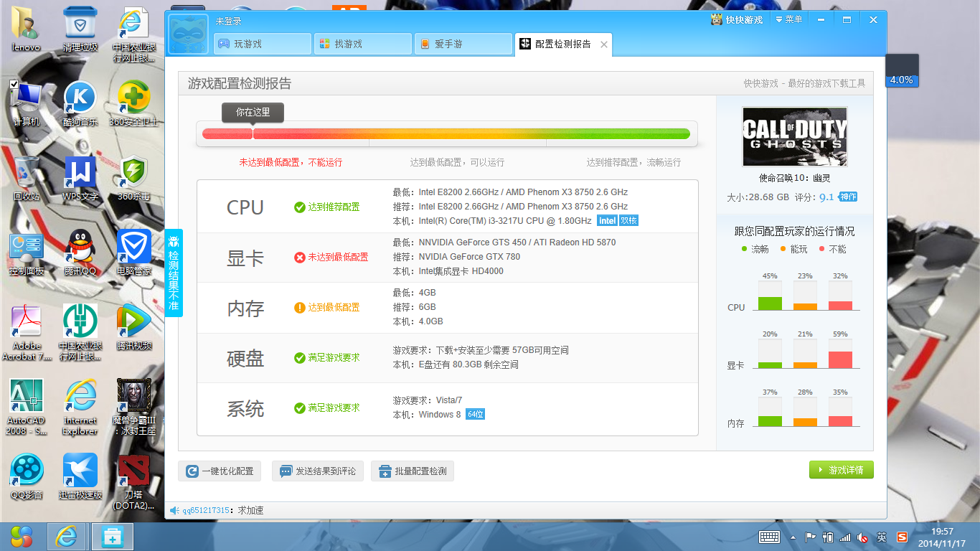Click the 神作 rating badge
Viewport: 980px width, 551px height.
(848, 197)
